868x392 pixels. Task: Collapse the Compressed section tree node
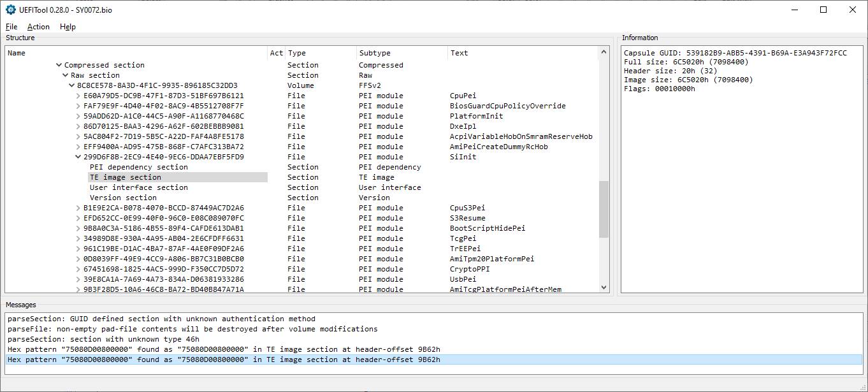(x=59, y=65)
